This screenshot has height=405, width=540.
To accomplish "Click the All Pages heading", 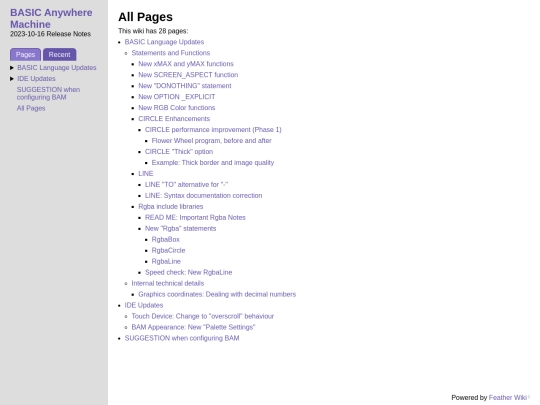I will 145,17.
